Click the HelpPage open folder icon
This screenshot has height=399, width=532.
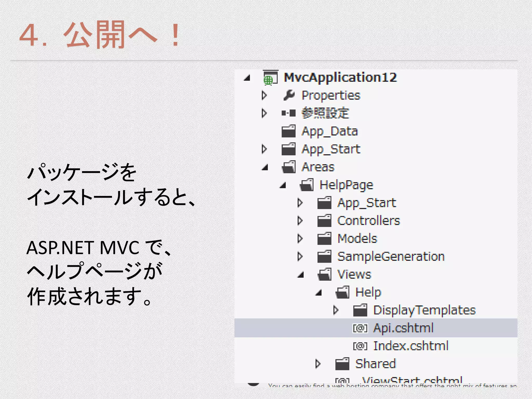pos(307,185)
